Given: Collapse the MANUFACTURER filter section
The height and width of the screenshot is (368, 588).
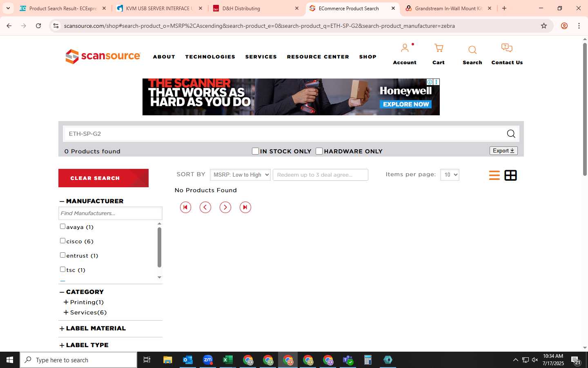Looking at the screenshot, I should click(x=62, y=201).
